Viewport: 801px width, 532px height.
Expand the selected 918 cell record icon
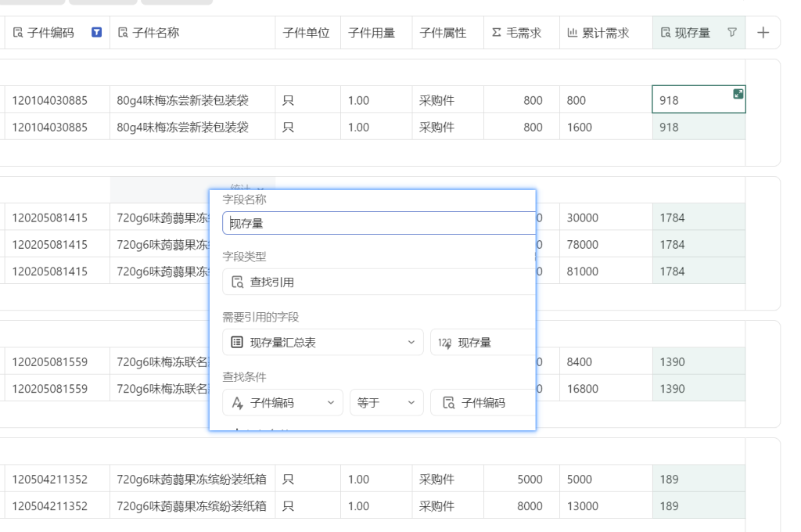[738, 94]
